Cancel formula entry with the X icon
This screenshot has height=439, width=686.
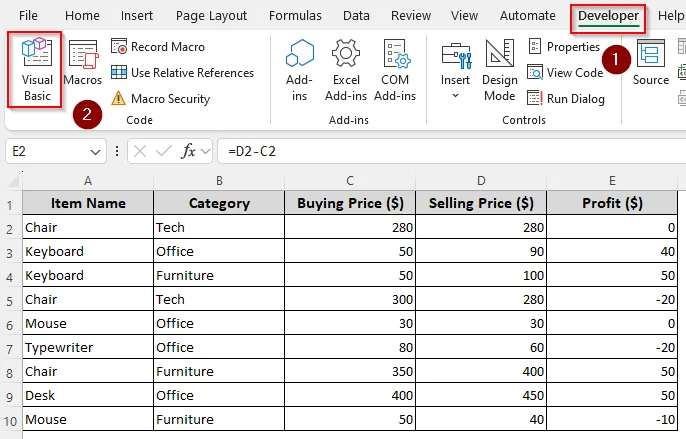click(x=140, y=151)
